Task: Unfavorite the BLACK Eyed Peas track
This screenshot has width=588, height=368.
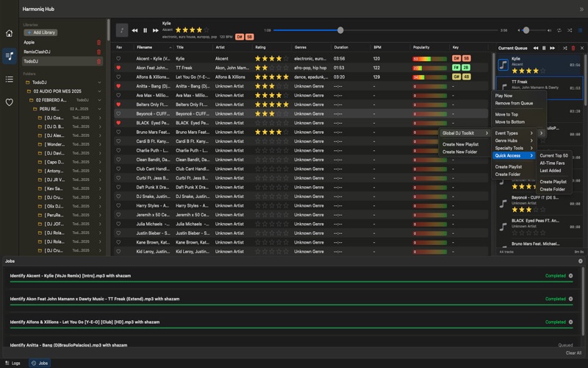Action: click(118, 123)
